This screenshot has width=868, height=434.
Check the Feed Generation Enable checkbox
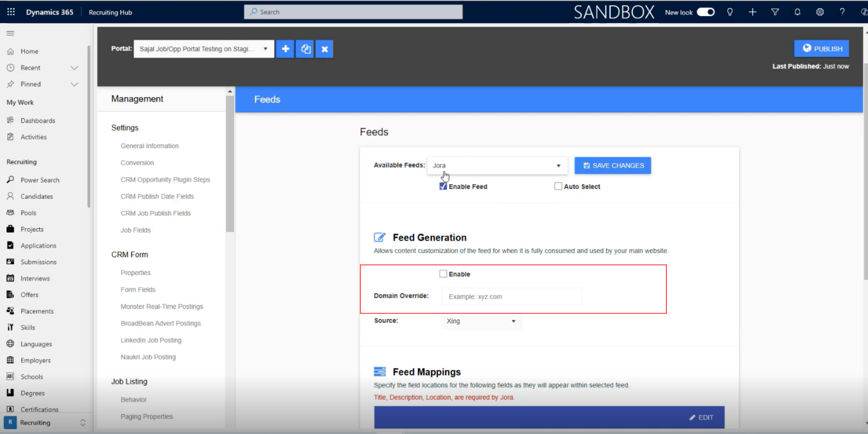pyautogui.click(x=443, y=274)
